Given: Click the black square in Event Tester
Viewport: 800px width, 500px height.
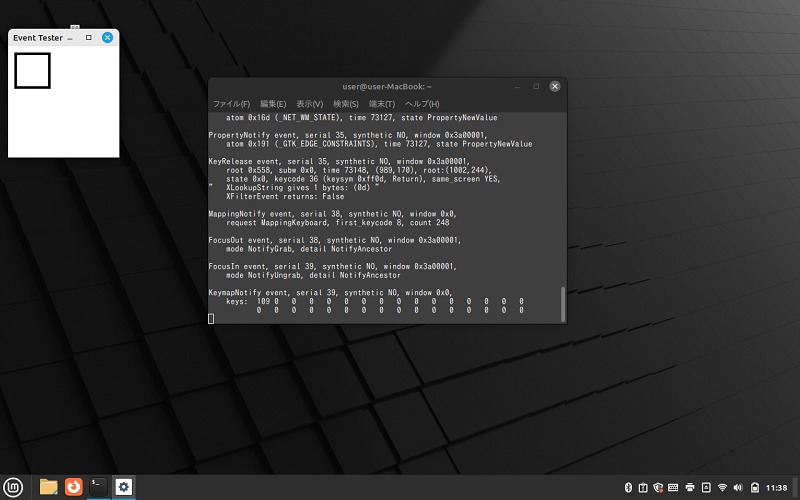Looking at the screenshot, I should coord(32,70).
